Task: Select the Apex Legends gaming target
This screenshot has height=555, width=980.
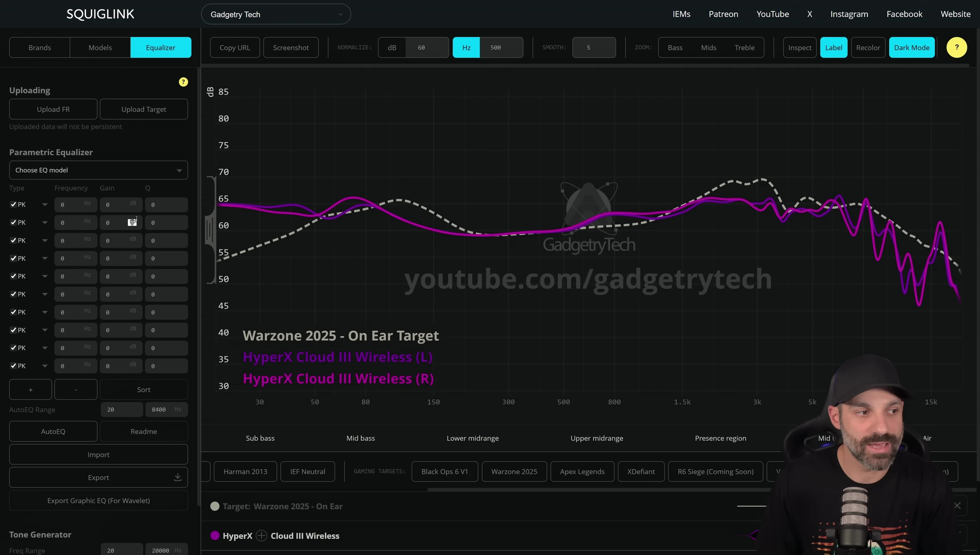Action: click(x=582, y=472)
